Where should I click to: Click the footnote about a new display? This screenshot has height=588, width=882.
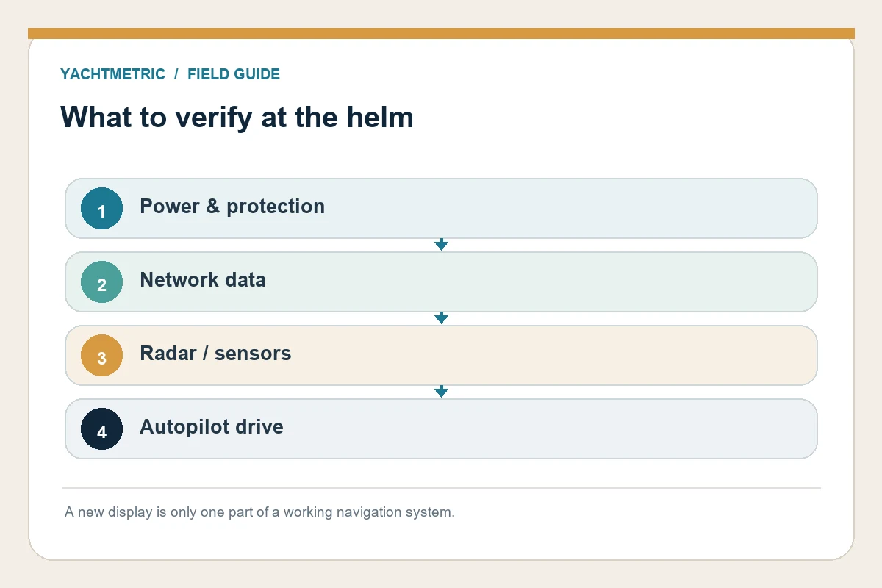(259, 512)
